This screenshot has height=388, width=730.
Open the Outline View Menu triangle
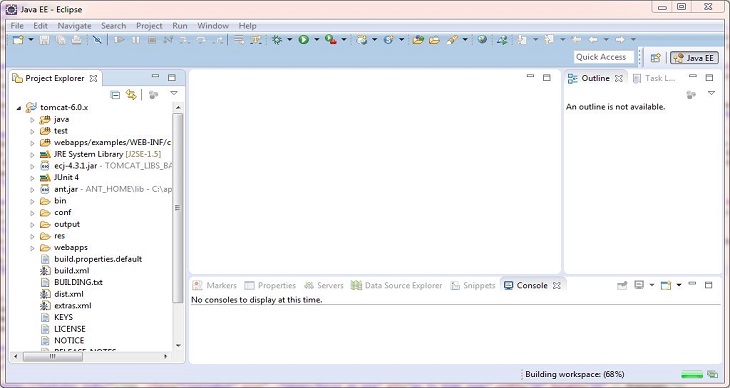coord(711,93)
